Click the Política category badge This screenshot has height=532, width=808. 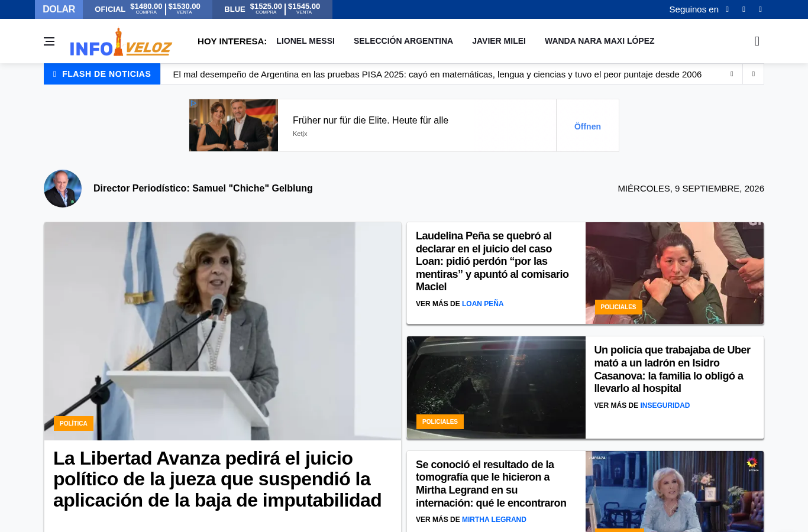pos(73,423)
